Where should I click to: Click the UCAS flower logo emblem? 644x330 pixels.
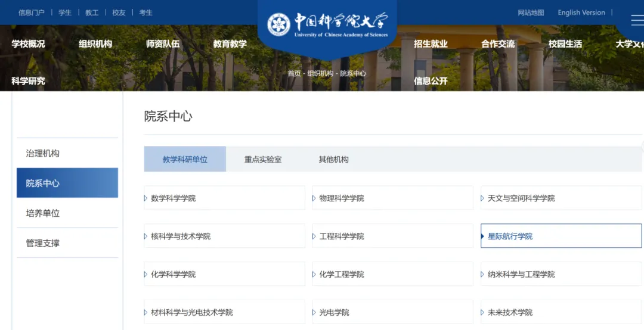click(279, 24)
